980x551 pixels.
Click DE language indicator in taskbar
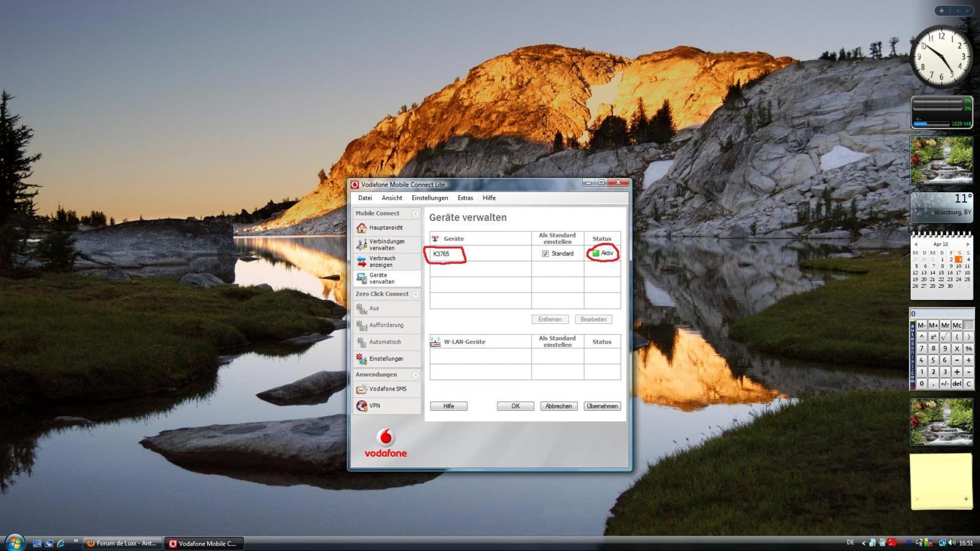[850, 542]
